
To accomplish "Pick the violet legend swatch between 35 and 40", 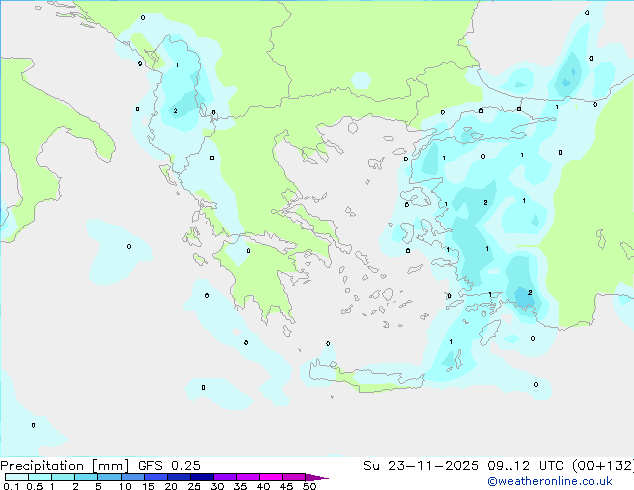I will click(247, 477).
